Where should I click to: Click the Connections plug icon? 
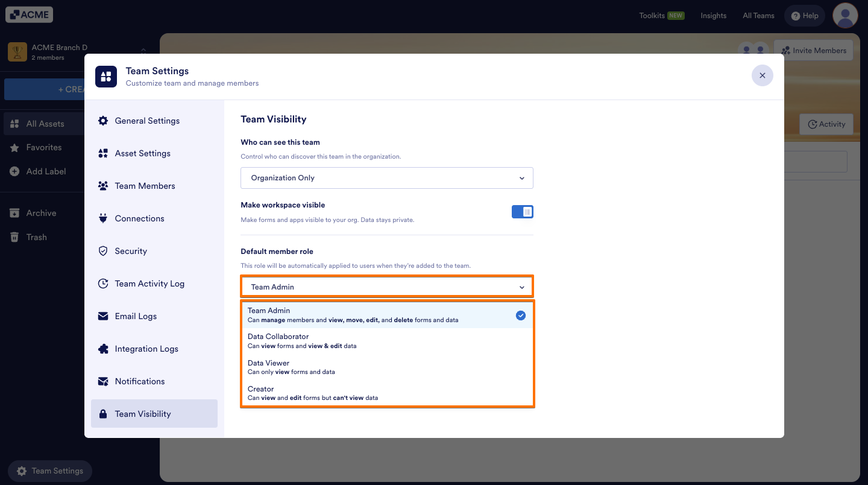click(x=103, y=218)
